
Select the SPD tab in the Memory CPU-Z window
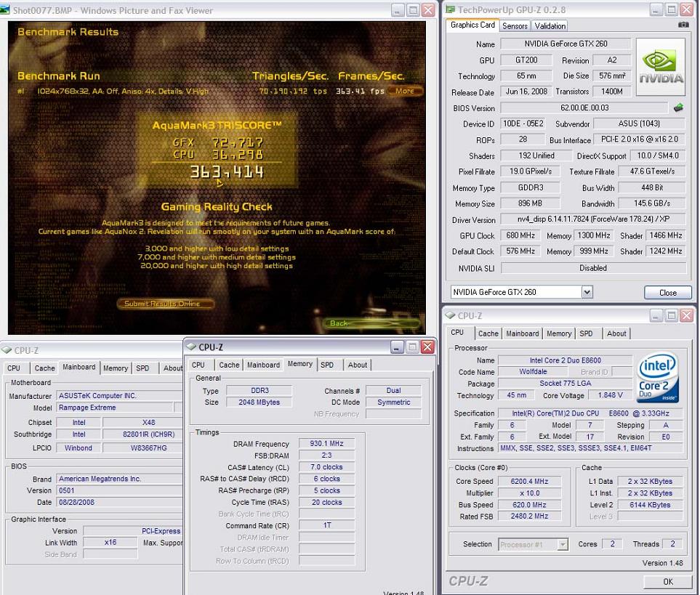[327, 365]
